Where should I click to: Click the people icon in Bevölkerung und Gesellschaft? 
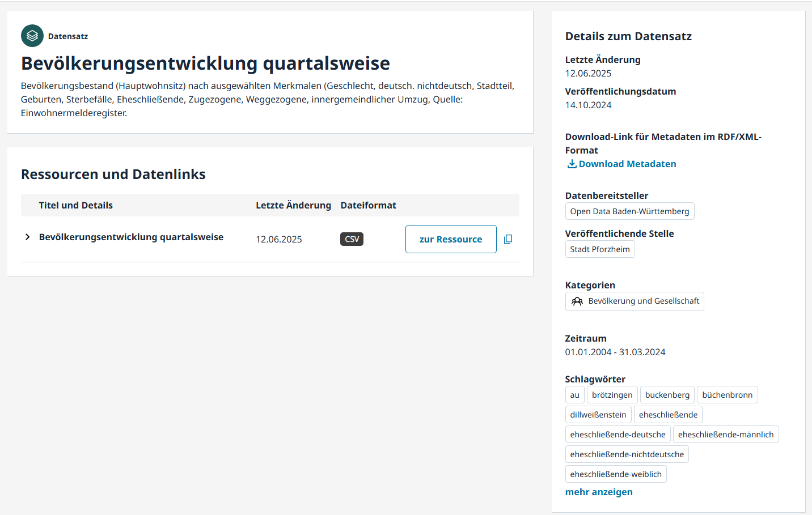click(x=577, y=301)
